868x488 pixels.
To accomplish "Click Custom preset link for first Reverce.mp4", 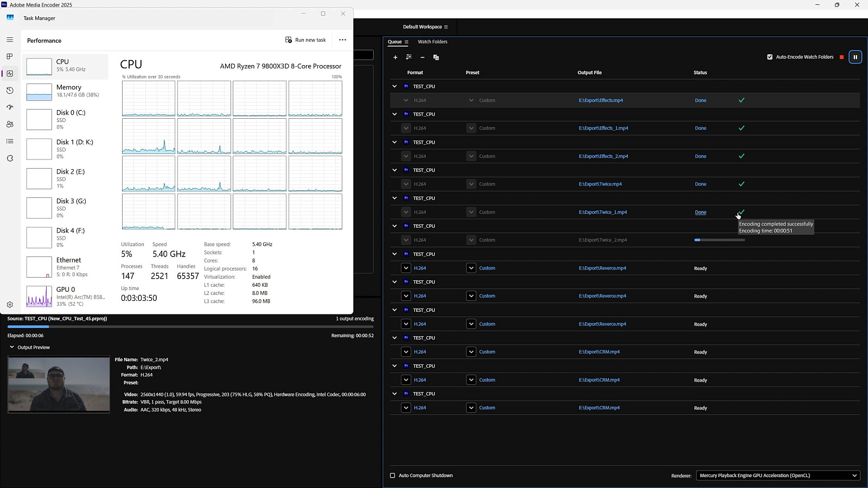I will point(487,268).
